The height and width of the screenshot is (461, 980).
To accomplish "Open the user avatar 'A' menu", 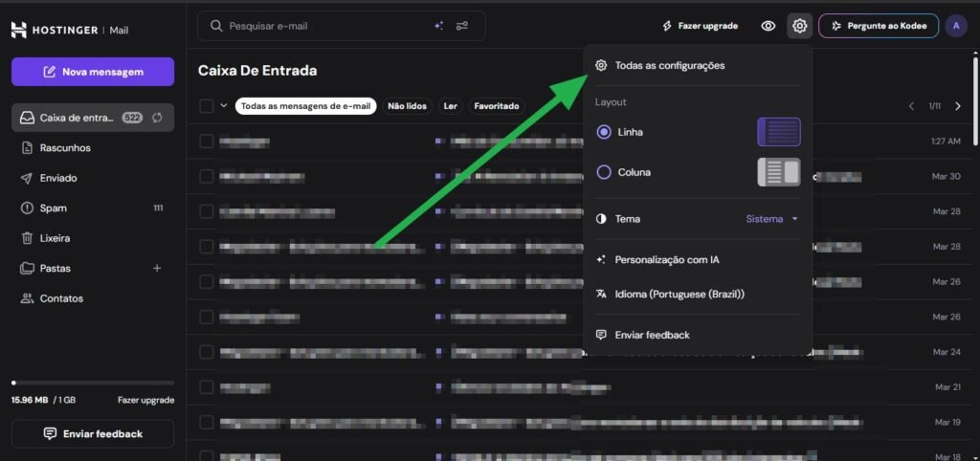I will pos(956,26).
